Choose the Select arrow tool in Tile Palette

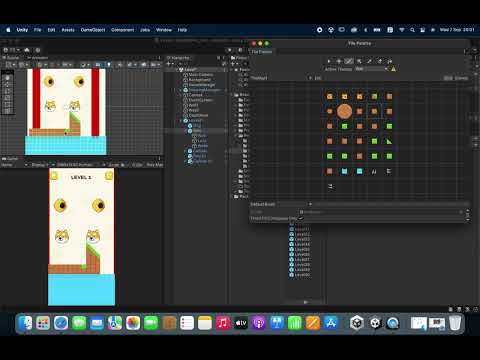(329, 61)
